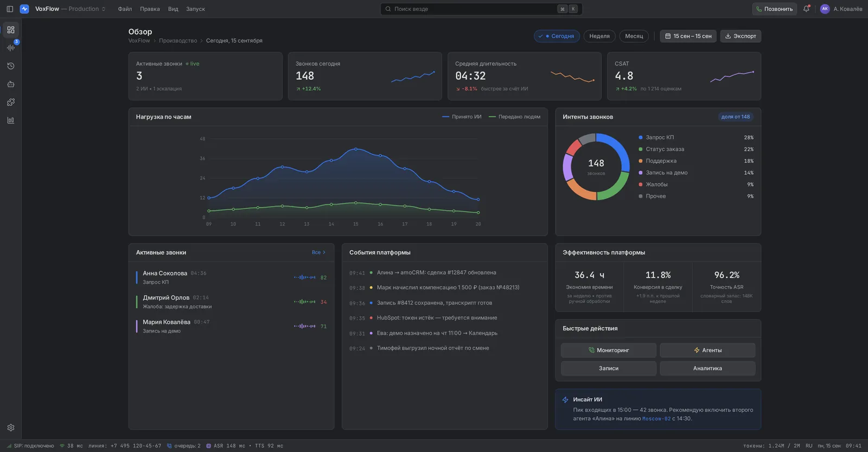The width and height of the screenshot is (868, 452).
Task: Click the A. Ковалёв user avatar
Action: (x=825, y=9)
